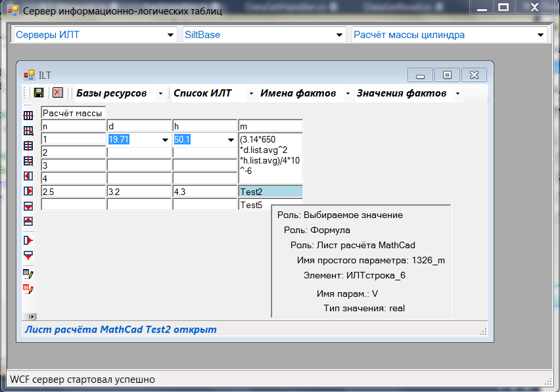This screenshot has height=392, width=560.
Task: Click the dark table with pencil icon
Action: (x=28, y=274)
